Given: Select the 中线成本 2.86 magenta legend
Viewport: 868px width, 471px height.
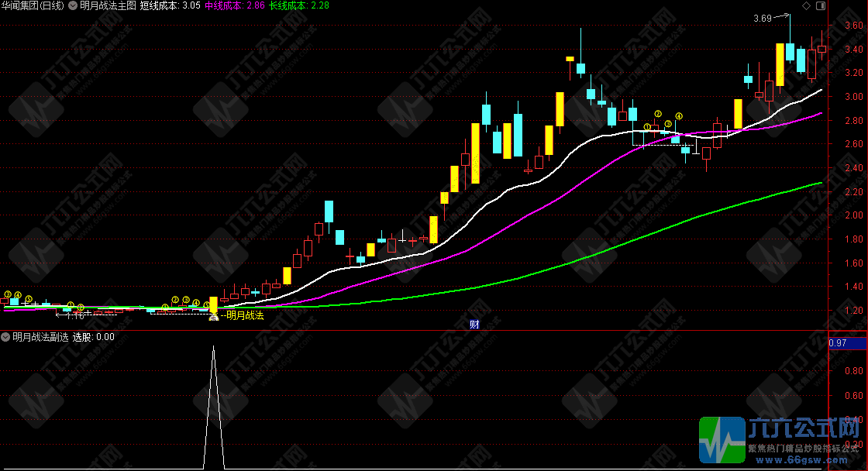Looking at the screenshot, I should [x=235, y=5].
